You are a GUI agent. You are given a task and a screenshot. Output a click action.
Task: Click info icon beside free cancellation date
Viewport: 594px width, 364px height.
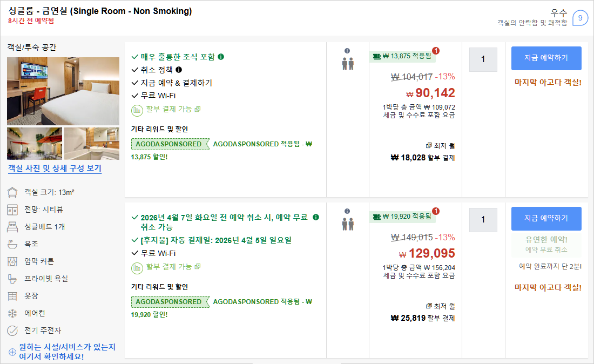coord(316,217)
